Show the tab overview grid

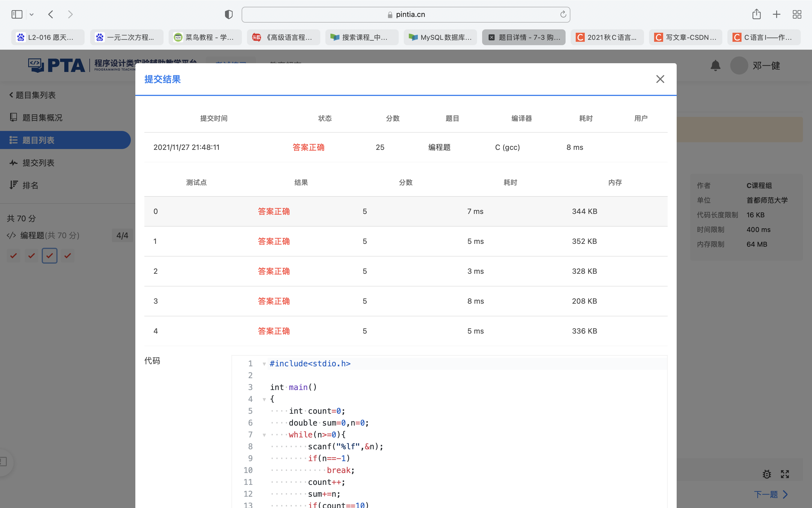(797, 14)
